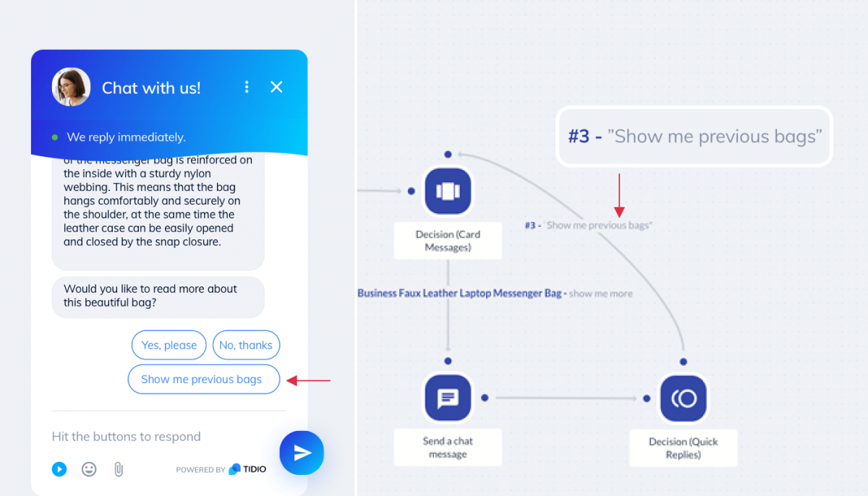Attach a file with the paperclip icon
The width and height of the screenshot is (868, 496).
pyautogui.click(x=119, y=469)
